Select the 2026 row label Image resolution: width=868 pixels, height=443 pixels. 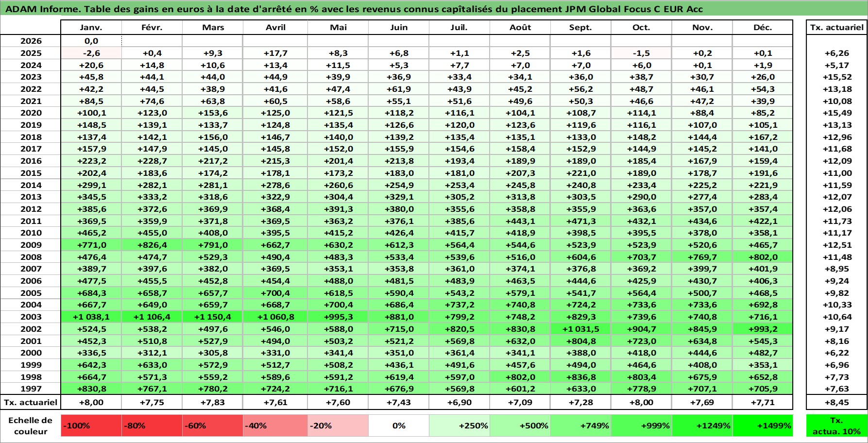(x=31, y=41)
